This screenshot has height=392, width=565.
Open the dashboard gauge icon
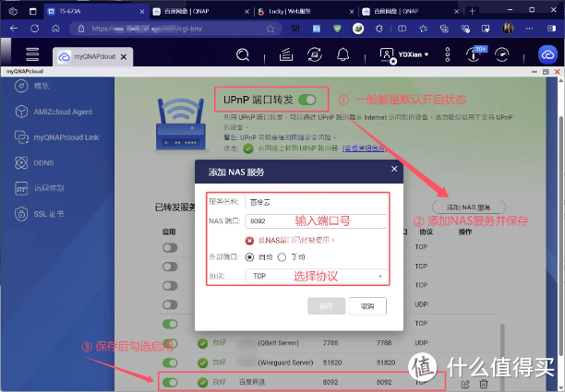tap(501, 54)
